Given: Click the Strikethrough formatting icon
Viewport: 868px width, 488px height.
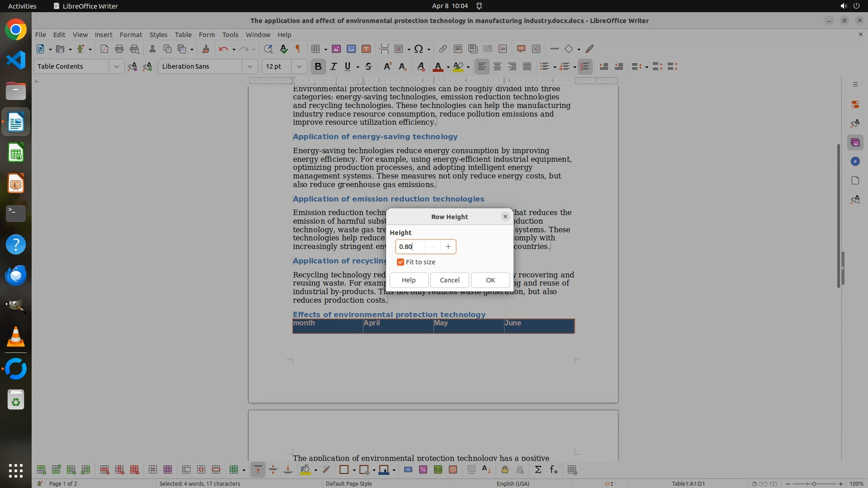Looking at the screenshot, I should 368,66.
